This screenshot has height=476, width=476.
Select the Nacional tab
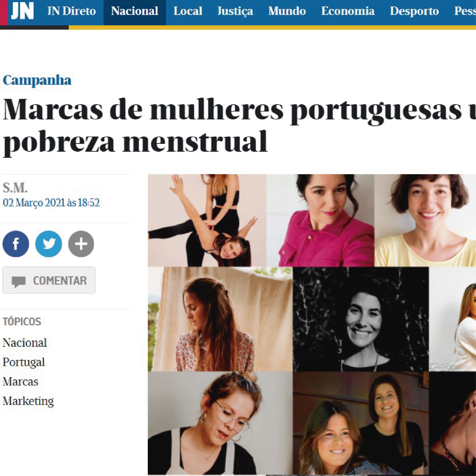pyautogui.click(x=135, y=11)
